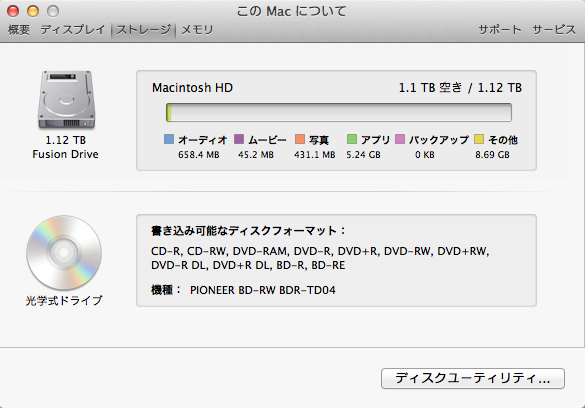The width and height of the screenshot is (585, 408).
Task: Switch to the 概要 tab
Action: click(x=19, y=30)
